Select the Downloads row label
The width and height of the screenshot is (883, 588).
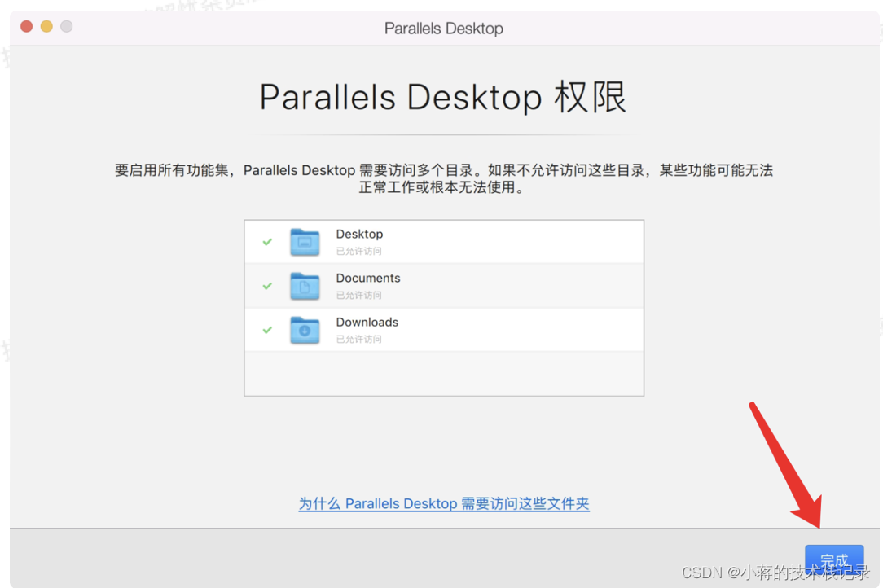coord(367,322)
